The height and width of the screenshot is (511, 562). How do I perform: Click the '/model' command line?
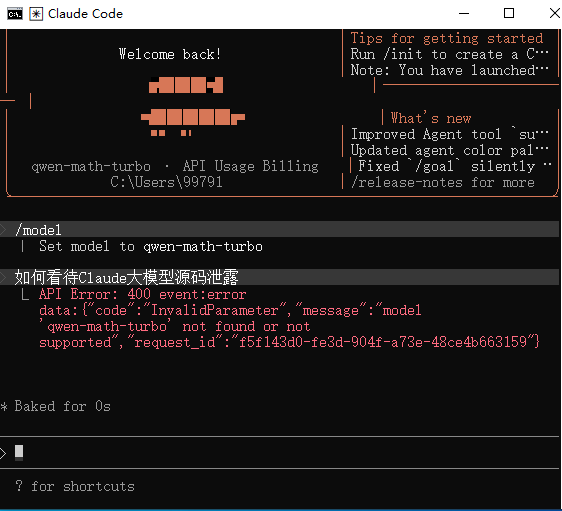click(x=280, y=229)
